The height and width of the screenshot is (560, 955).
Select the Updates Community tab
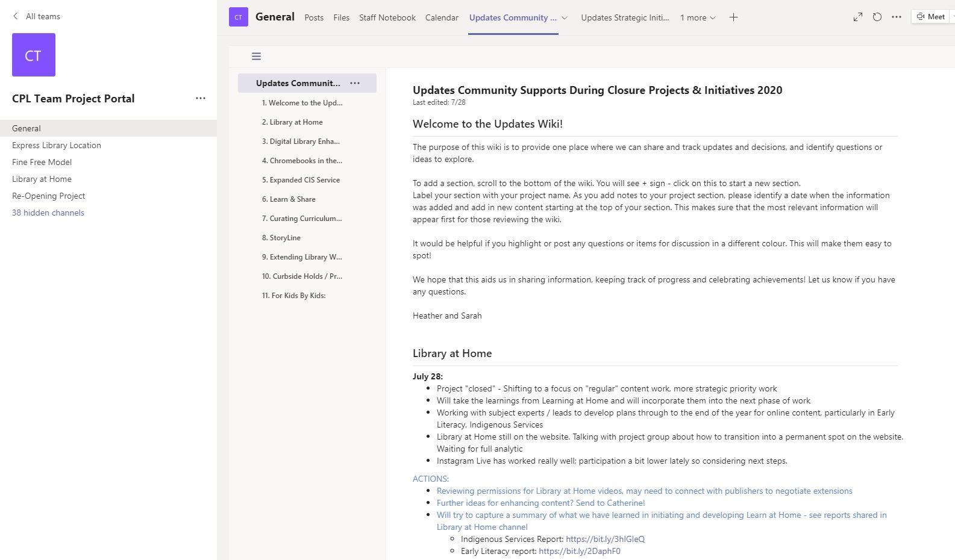(513, 17)
